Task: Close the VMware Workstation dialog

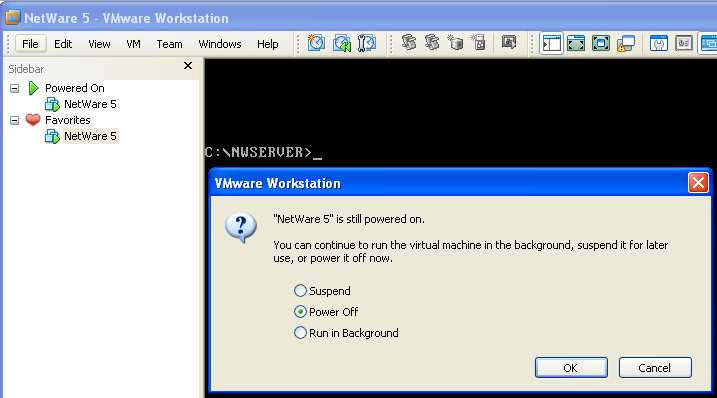Action: click(x=698, y=183)
